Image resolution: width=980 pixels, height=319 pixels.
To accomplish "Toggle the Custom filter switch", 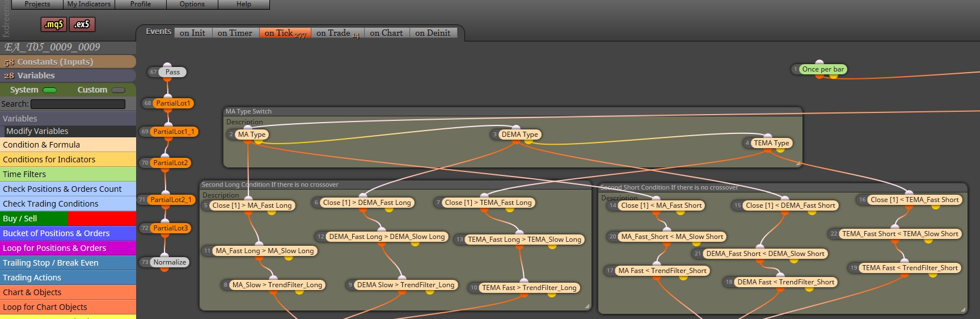I will [119, 90].
